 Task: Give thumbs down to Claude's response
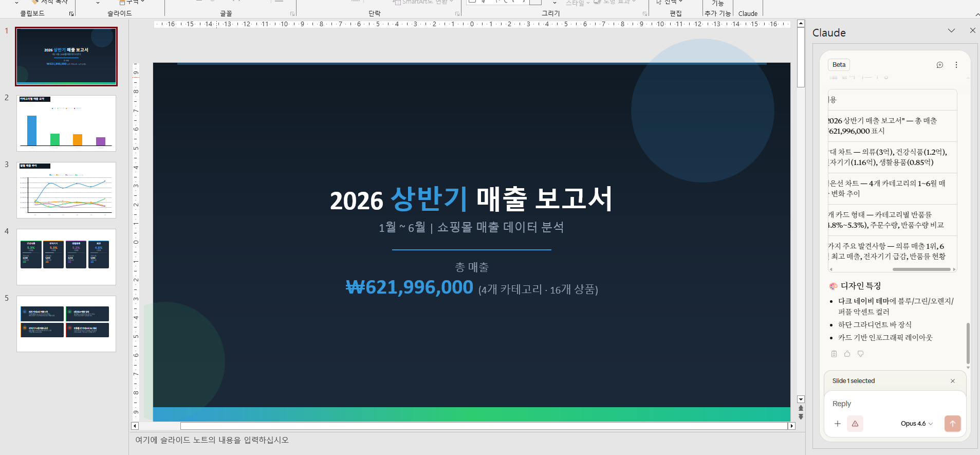(x=860, y=354)
